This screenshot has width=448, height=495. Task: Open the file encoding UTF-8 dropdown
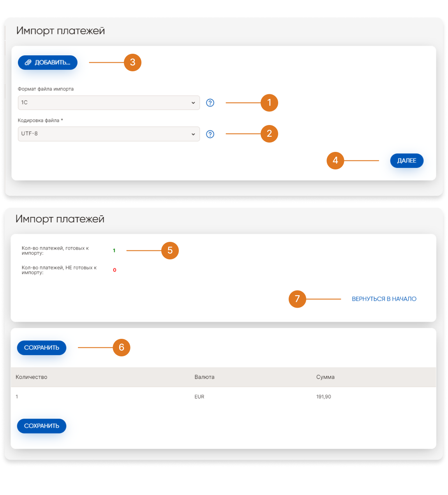coord(109,134)
